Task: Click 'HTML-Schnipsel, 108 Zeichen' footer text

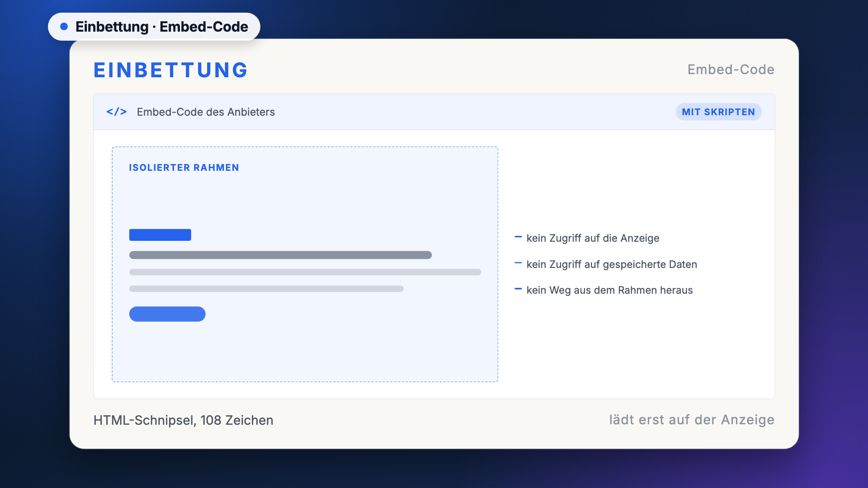Action: click(x=183, y=420)
